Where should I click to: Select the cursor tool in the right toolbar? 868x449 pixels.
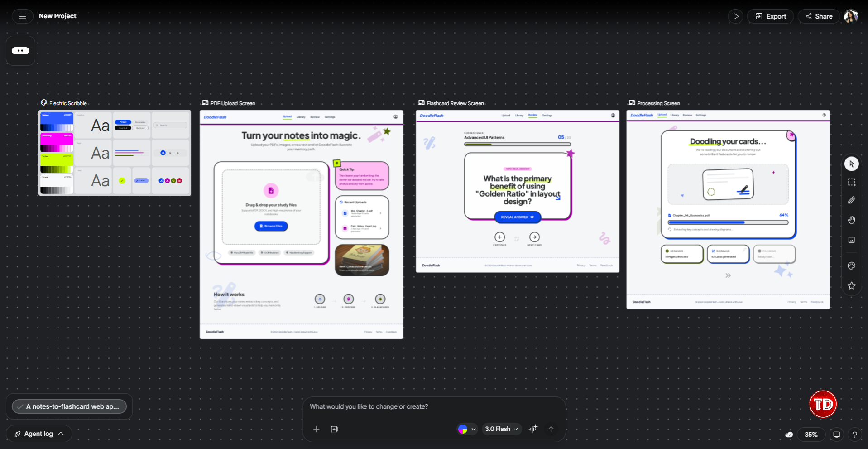pos(852,164)
